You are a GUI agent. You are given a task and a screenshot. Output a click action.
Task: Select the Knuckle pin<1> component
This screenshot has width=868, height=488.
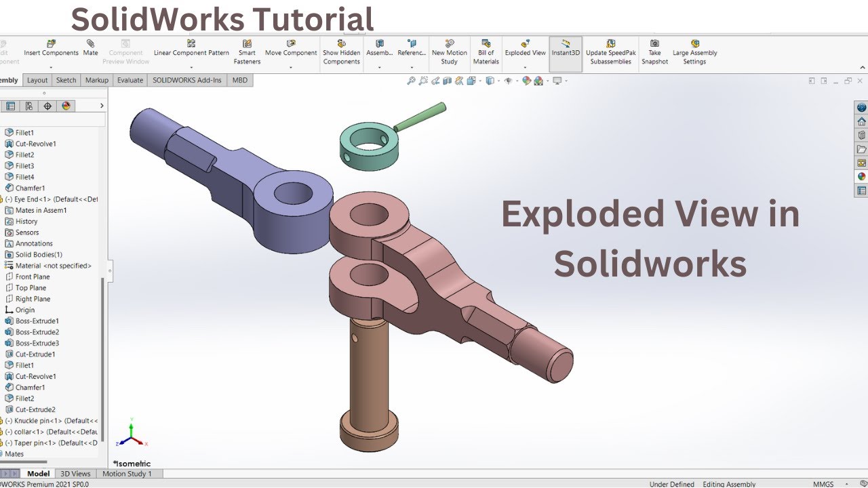click(x=51, y=420)
